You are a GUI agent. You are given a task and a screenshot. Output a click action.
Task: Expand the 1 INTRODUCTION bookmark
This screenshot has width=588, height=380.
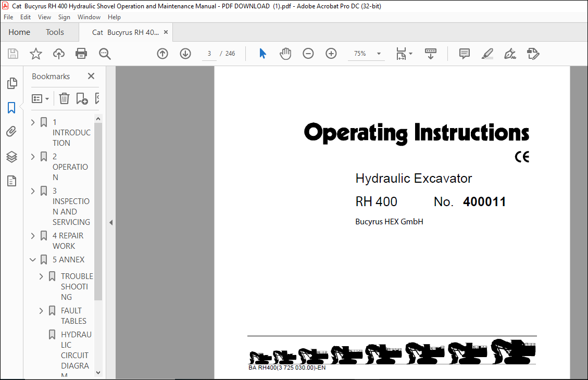tap(33, 122)
